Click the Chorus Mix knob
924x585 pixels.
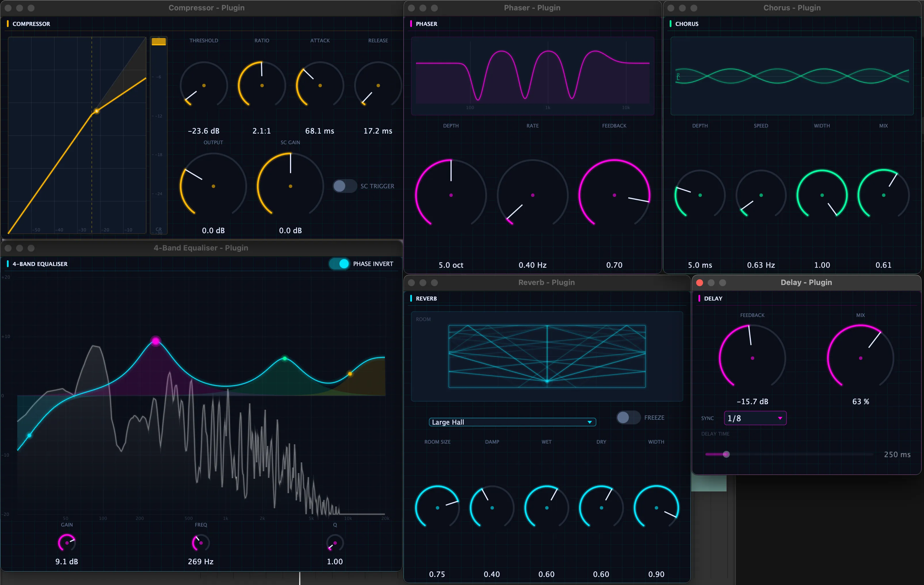883,195
